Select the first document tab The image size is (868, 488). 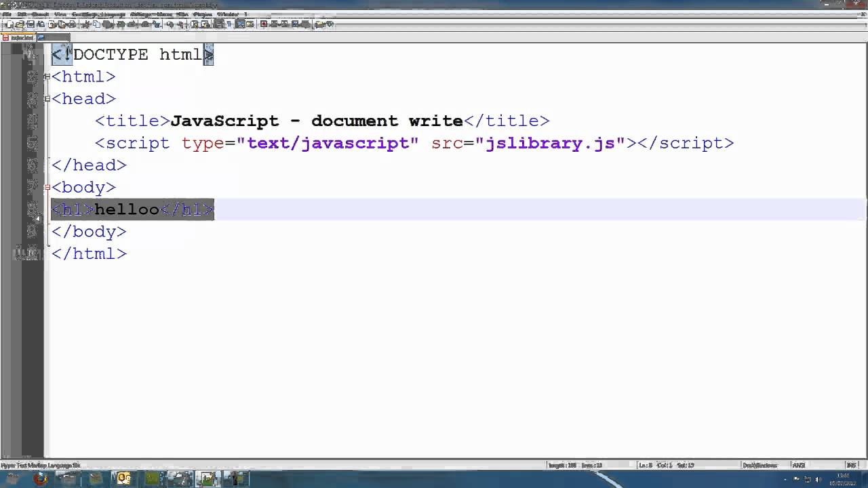pos(18,37)
